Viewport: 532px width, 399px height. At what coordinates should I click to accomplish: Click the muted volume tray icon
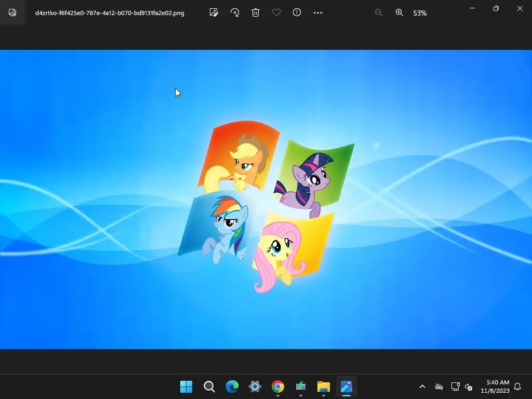tap(469, 387)
